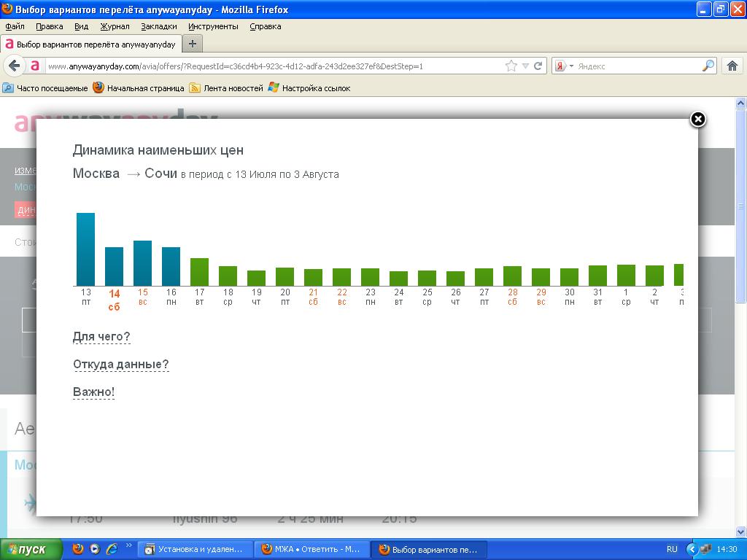Select the price bar for 13 пт

86,249
